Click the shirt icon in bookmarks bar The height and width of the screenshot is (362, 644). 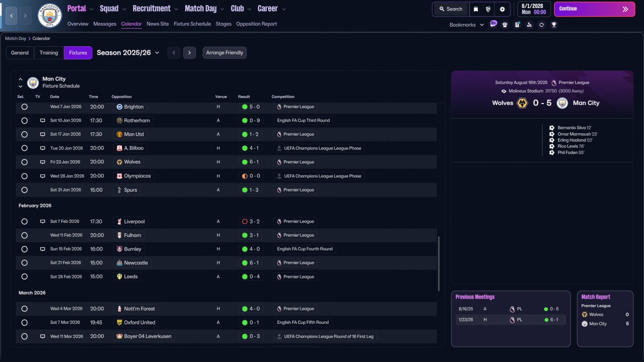(x=505, y=25)
